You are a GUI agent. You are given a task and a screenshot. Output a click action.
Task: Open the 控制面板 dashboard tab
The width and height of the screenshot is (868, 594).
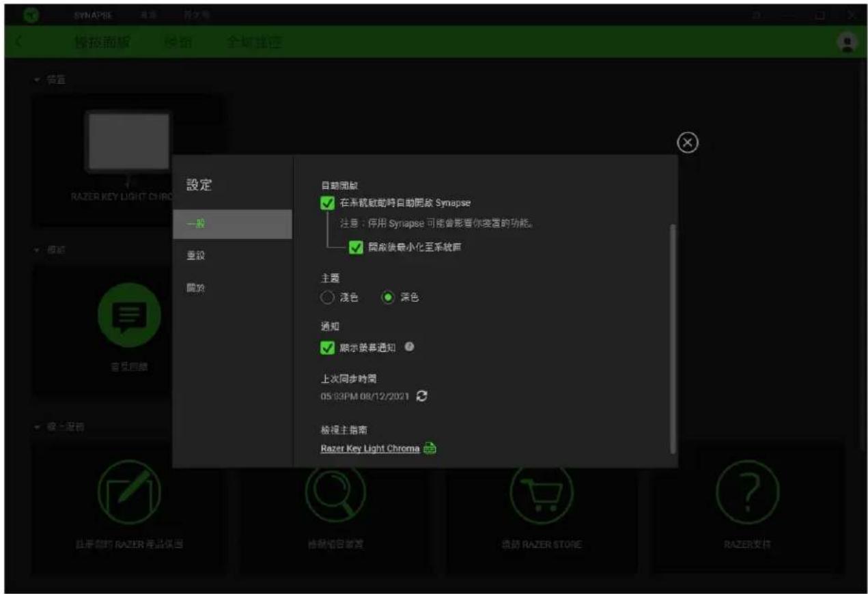pos(102,43)
